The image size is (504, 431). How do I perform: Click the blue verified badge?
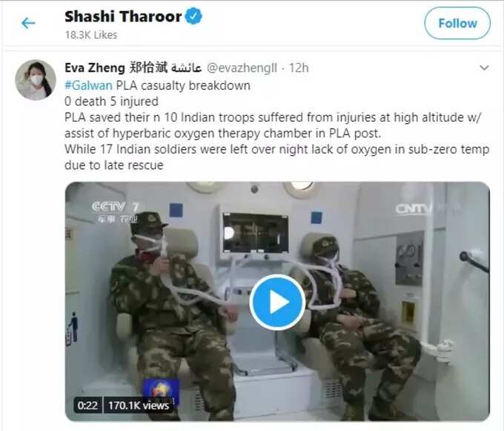193,16
